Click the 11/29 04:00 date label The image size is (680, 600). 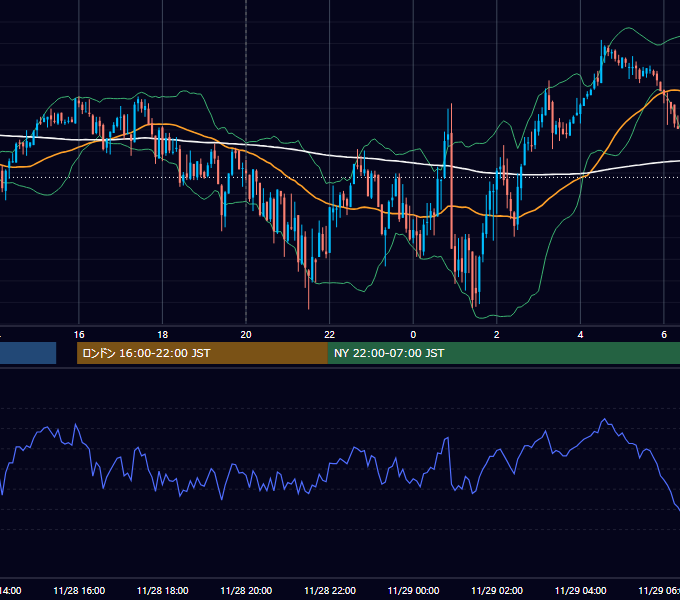[x=581, y=591]
